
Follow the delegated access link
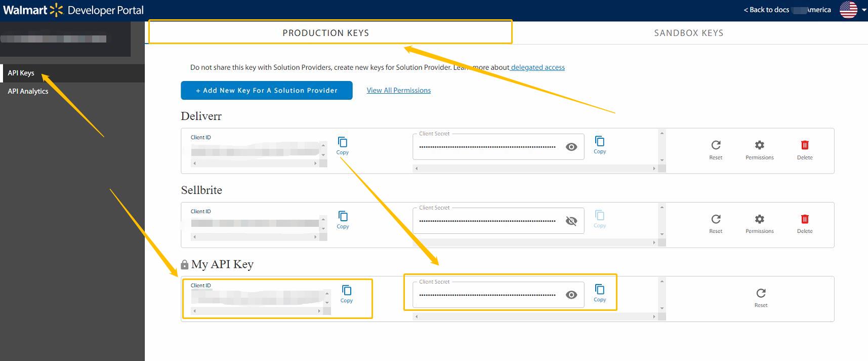(x=538, y=67)
